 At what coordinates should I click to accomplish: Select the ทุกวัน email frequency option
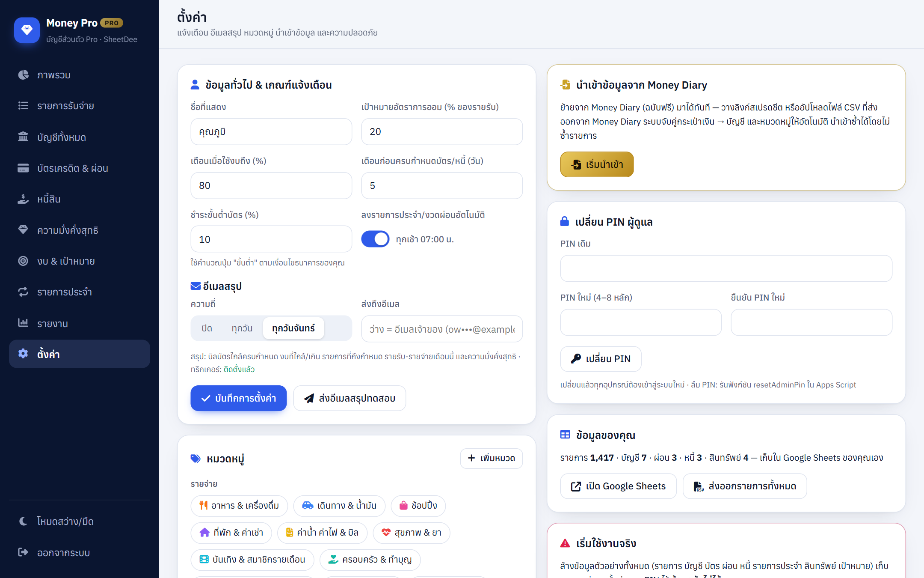coord(242,328)
